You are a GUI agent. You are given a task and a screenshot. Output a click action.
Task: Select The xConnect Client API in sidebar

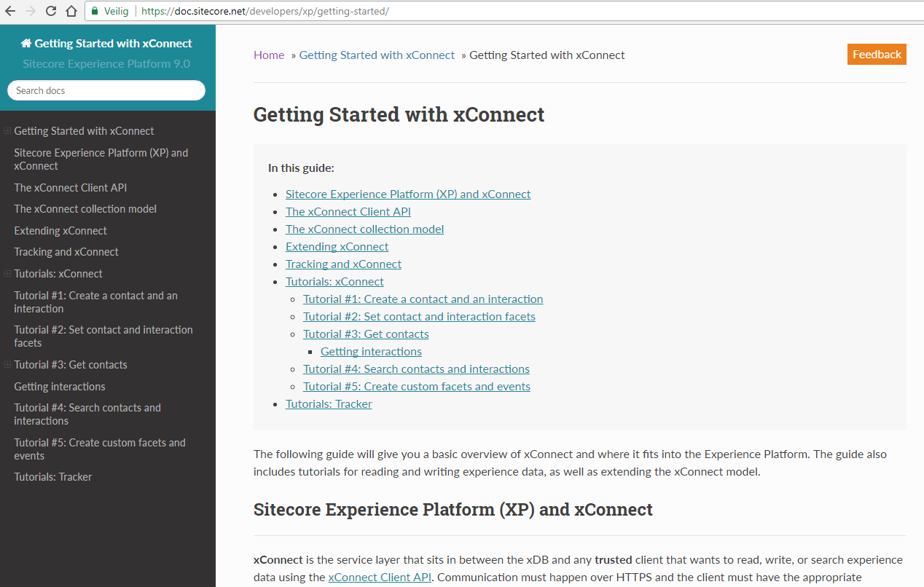pos(71,187)
